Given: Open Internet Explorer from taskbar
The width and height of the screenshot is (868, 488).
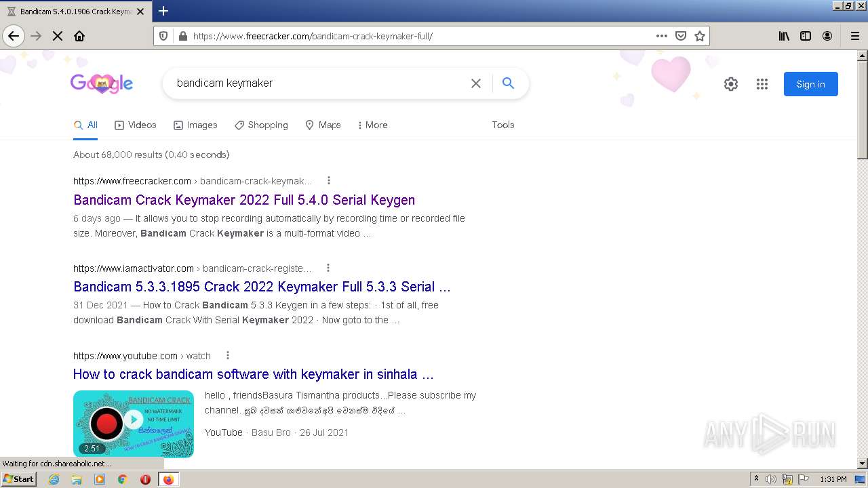Looking at the screenshot, I should 54,479.
